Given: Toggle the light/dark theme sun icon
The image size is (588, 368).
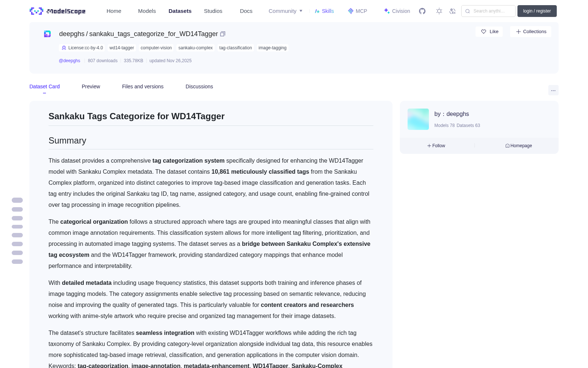Looking at the screenshot, I should (x=439, y=11).
